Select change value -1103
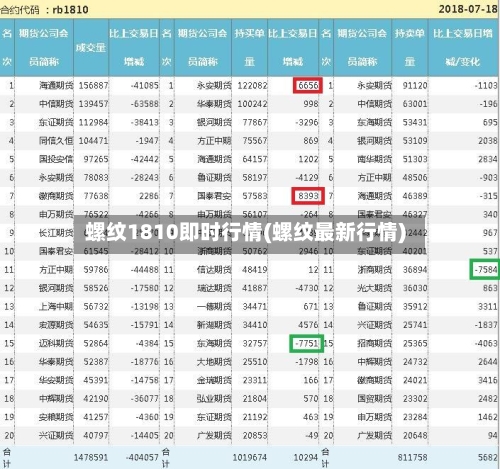The image size is (500, 469). 486,86
